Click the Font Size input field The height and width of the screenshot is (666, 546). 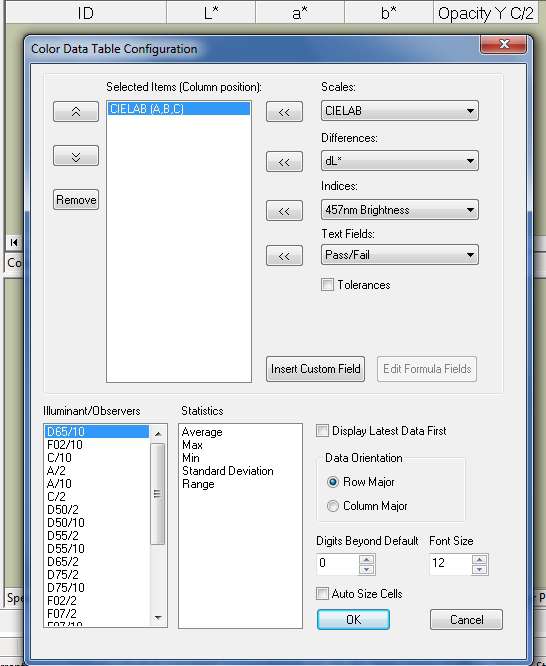(450, 564)
